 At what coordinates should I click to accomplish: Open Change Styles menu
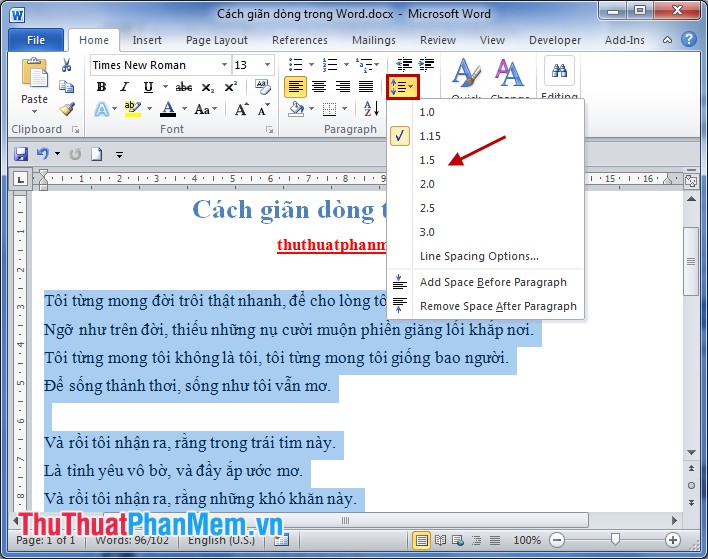[509, 75]
